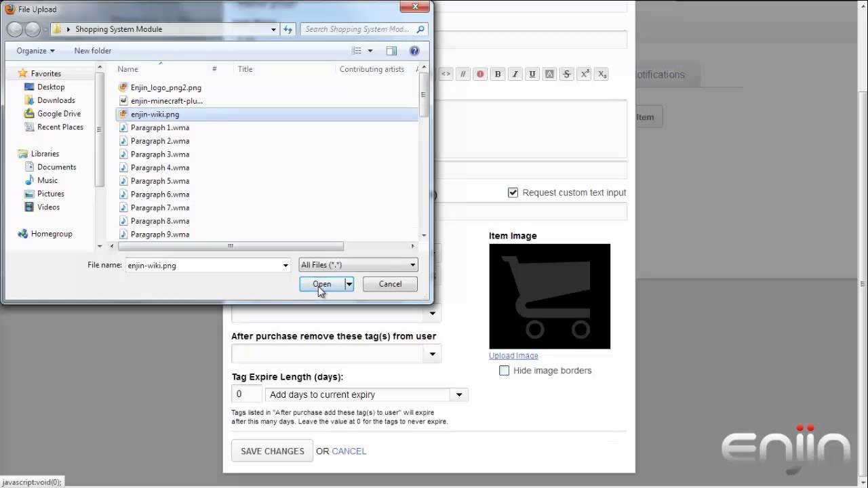This screenshot has height=488, width=868.
Task: Apply italic formatting in the editor toolbar
Action: pyautogui.click(x=515, y=75)
